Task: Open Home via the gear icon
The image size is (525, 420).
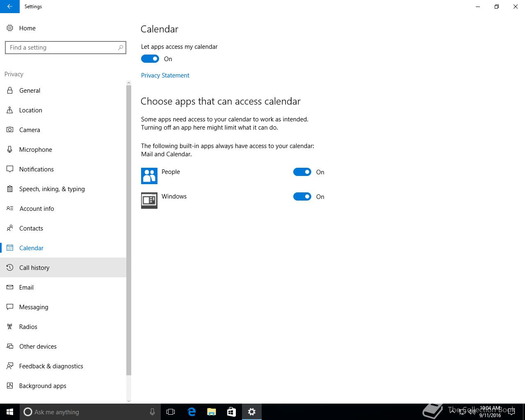Action: tap(10, 28)
